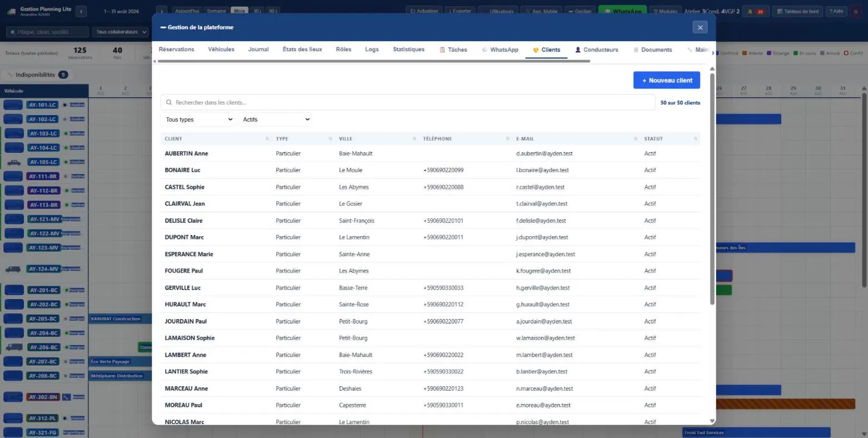Click the clients search input field
This screenshot has height=438, width=868.
click(x=408, y=103)
